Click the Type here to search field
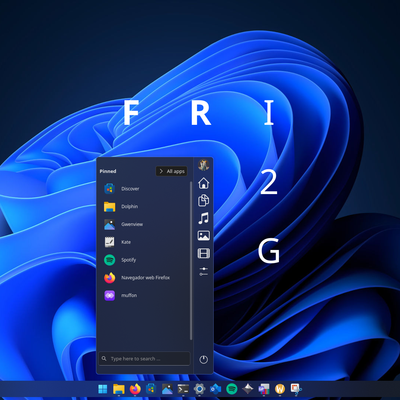Viewport: 400px width, 400px height. (145, 359)
